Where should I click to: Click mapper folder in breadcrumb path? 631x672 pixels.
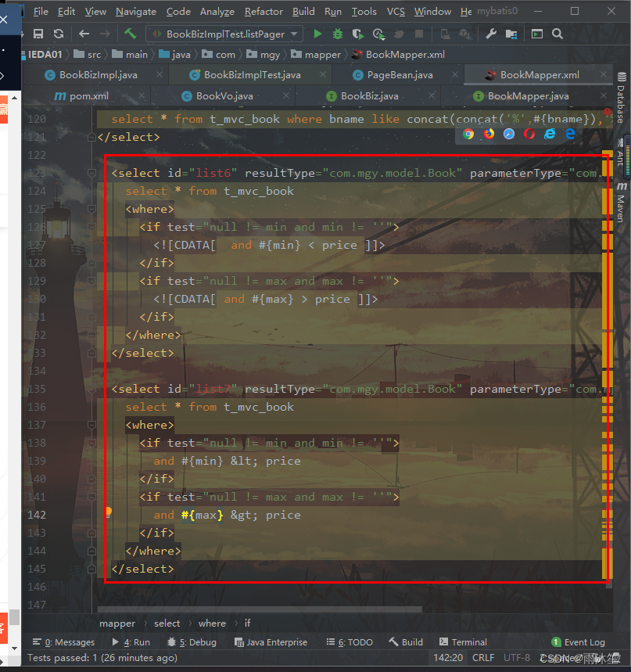[x=316, y=55]
